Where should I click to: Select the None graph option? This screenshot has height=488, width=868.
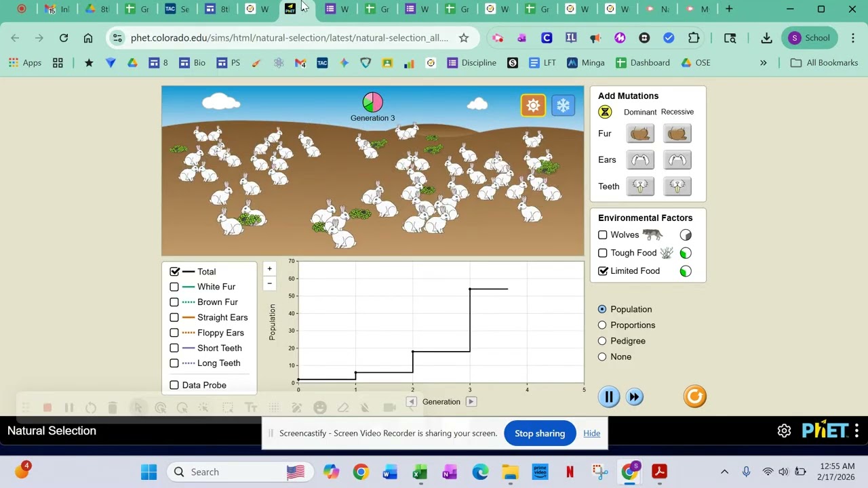pos(602,357)
